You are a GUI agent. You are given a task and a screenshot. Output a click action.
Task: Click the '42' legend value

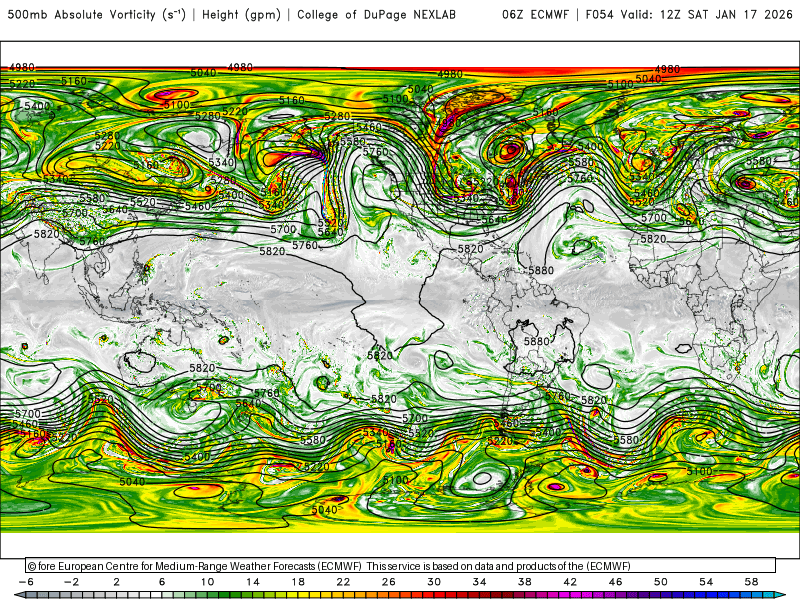[x=570, y=582]
